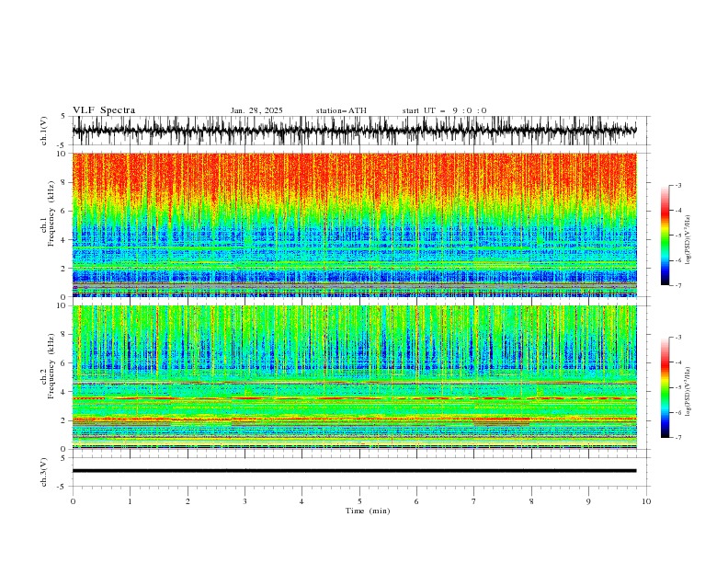Image resolution: width=728 pixels, height=563 pixels.
Task: Click the lower colorbar's log(PSD) unit label
Action: 688,392
